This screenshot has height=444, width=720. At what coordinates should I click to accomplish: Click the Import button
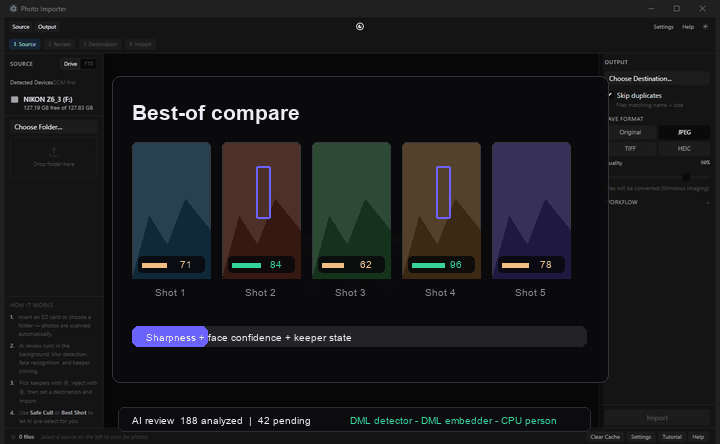click(657, 418)
